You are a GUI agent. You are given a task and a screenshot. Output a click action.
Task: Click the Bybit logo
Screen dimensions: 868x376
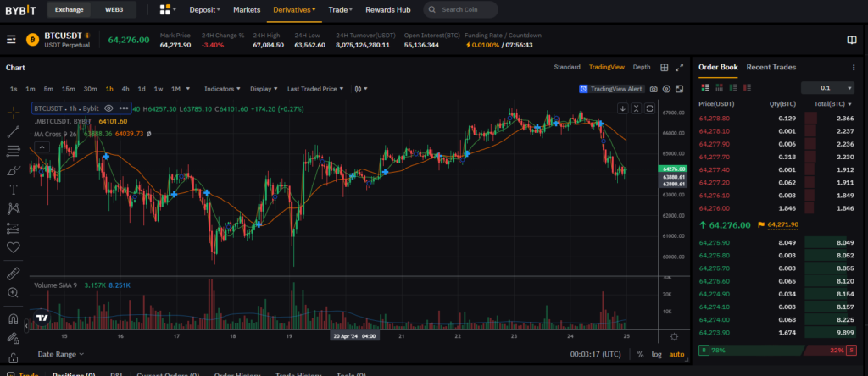click(x=21, y=10)
